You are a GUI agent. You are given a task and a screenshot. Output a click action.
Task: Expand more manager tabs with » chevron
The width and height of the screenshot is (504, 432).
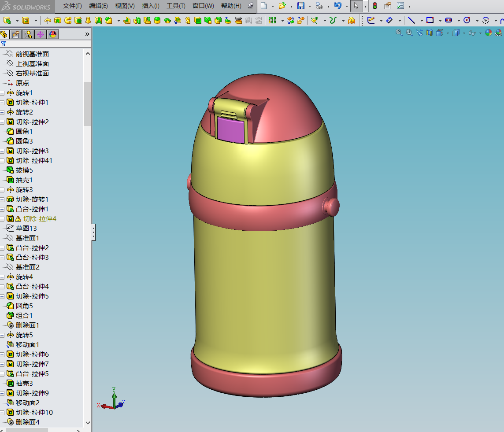pos(87,34)
